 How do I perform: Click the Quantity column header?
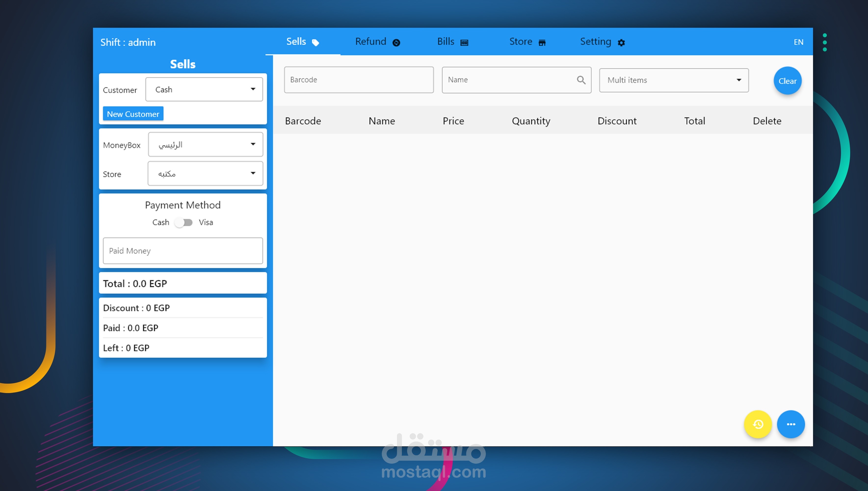(531, 121)
